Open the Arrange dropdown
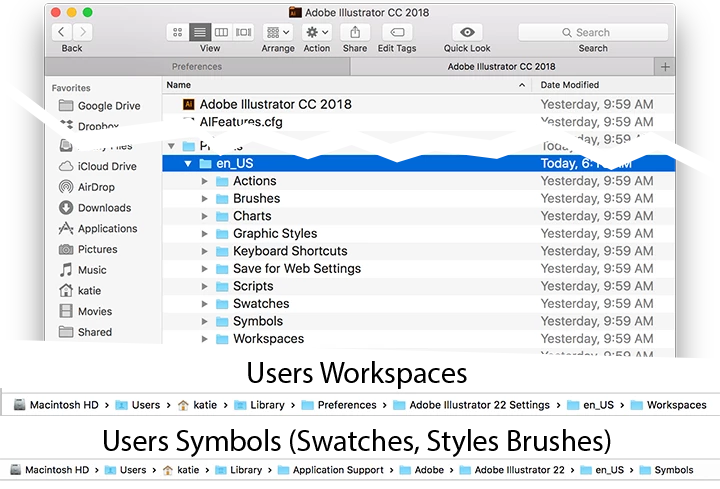 [278, 32]
